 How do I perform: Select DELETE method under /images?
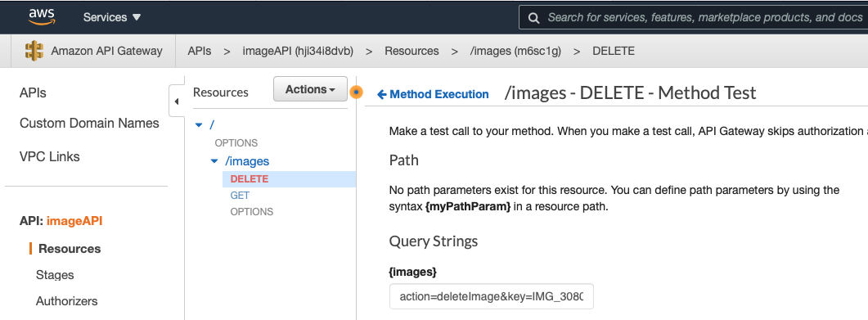(x=249, y=178)
